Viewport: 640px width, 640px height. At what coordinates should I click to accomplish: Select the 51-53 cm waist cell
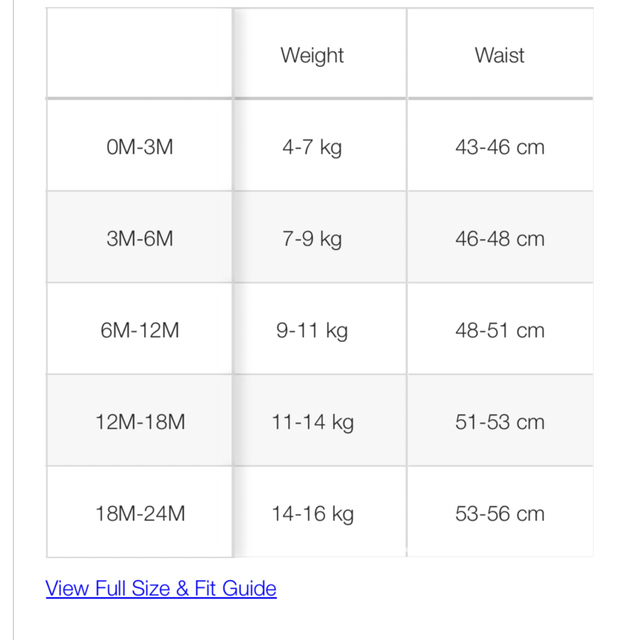tap(500, 420)
